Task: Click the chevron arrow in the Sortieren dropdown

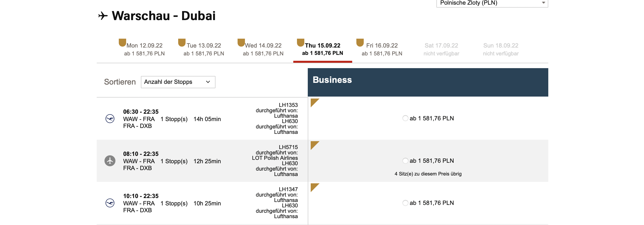Action: click(208, 82)
